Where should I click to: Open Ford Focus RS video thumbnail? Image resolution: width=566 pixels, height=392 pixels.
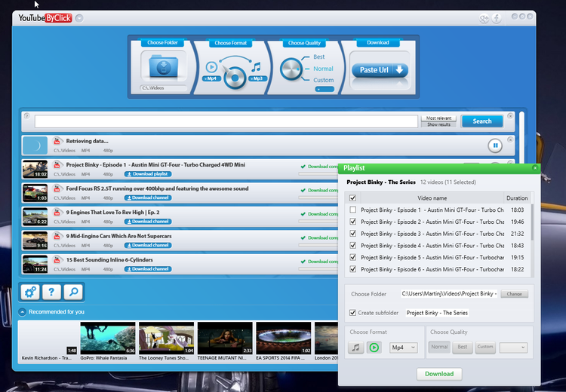[35, 193]
